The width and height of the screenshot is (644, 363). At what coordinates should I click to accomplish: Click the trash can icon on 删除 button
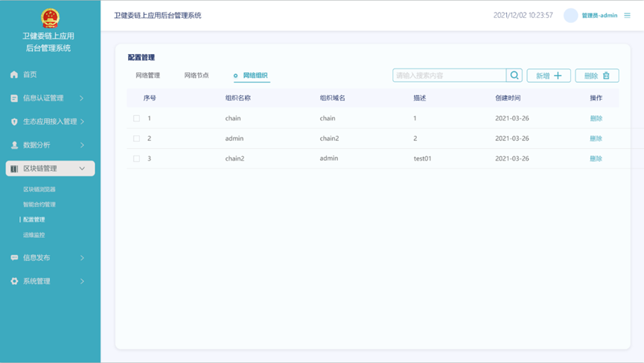point(606,75)
